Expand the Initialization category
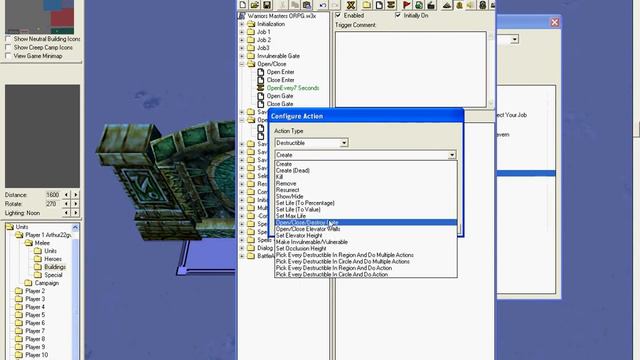The image size is (640, 360). (x=242, y=24)
